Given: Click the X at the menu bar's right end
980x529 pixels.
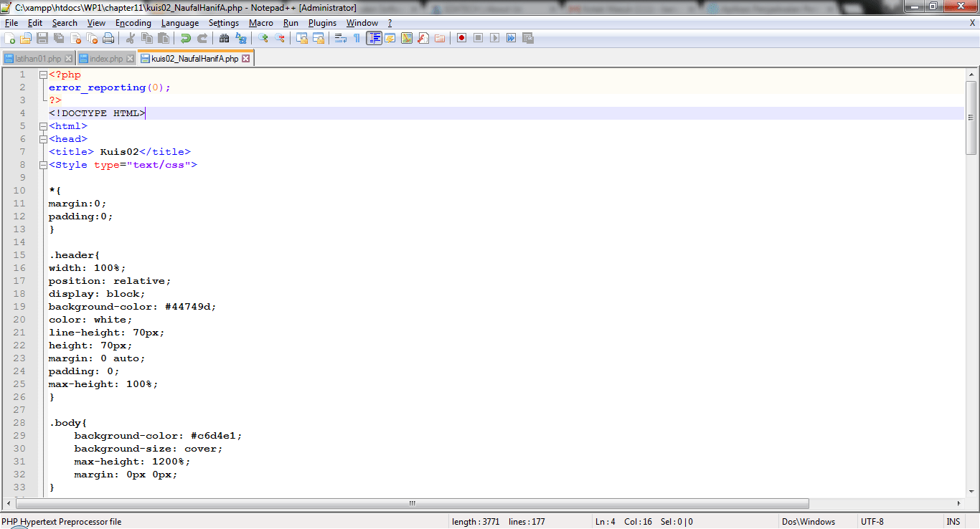Looking at the screenshot, I should tap(972, 23).
